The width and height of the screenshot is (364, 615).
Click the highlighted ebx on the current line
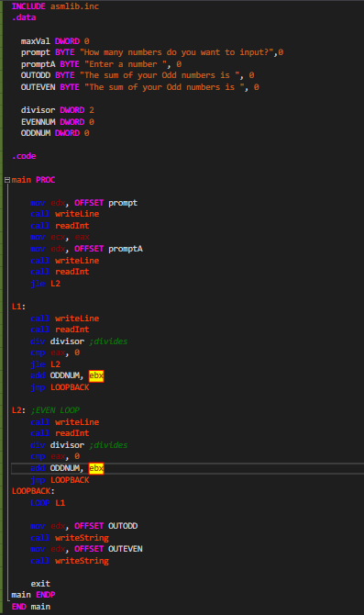point(96,468)
